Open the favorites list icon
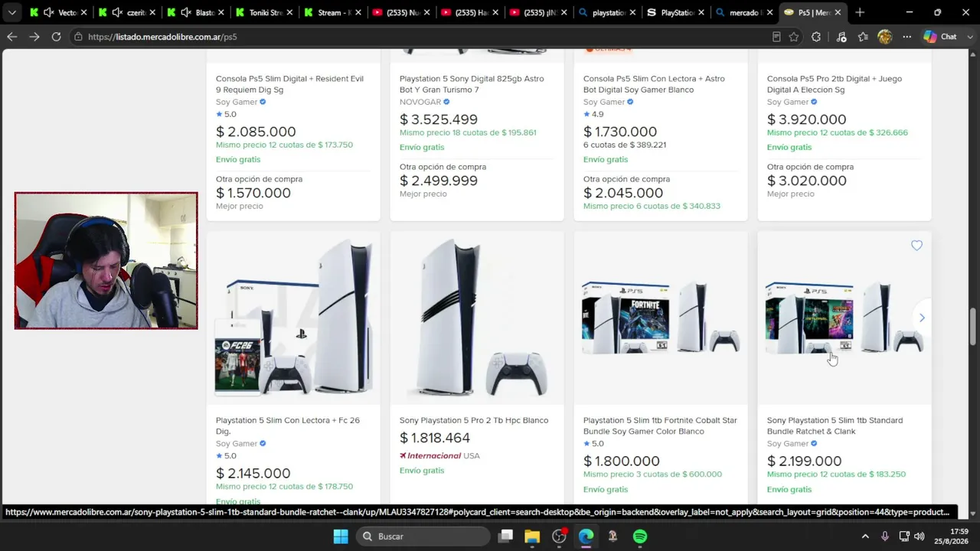 click(863, 37)
